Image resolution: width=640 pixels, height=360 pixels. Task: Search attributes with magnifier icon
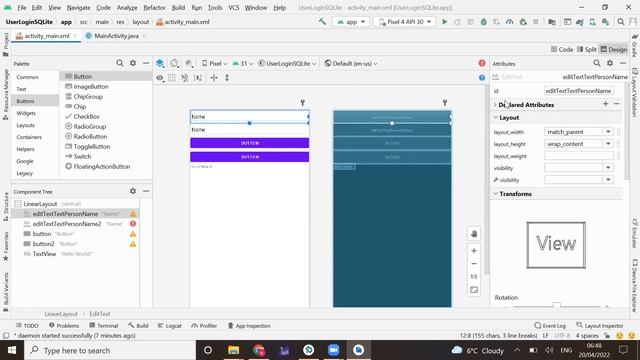pyautogui.click(x=597, y=63)
